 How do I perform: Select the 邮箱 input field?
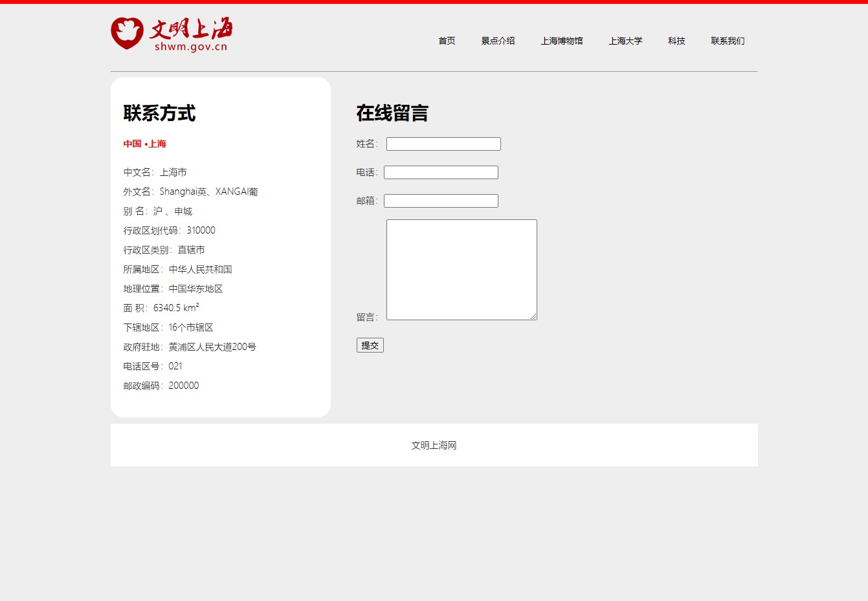click(441, 201)
